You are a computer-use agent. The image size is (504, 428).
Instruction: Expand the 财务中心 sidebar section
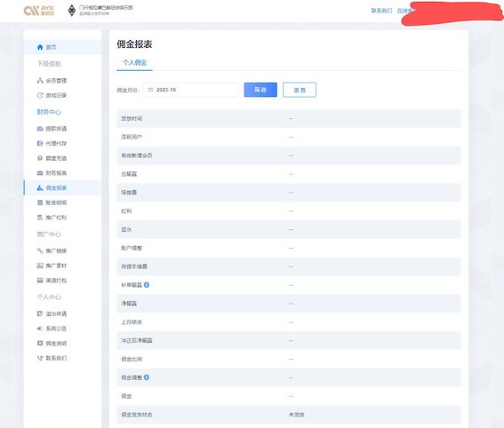pyautogui.click(x=49, y=112)
